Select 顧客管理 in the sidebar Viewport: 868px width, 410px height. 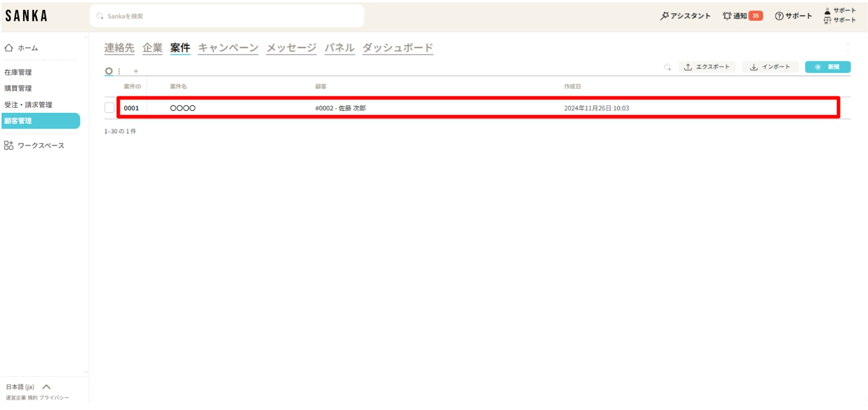[41, 121]
